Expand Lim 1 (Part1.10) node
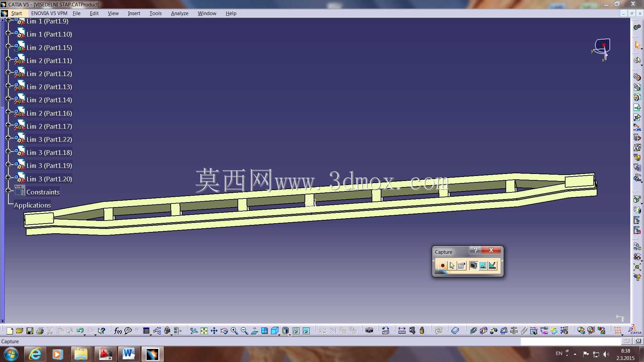 (8, 33)
